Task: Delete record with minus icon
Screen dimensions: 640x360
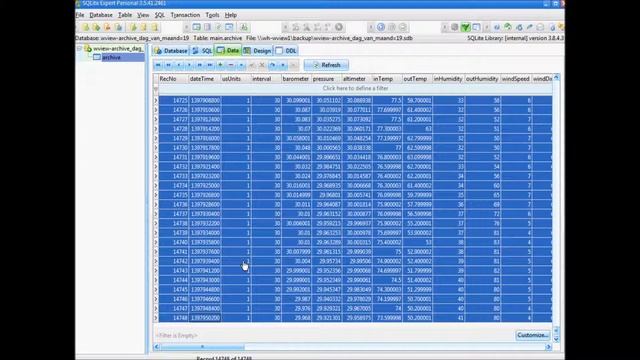Action: click(231, 65)
